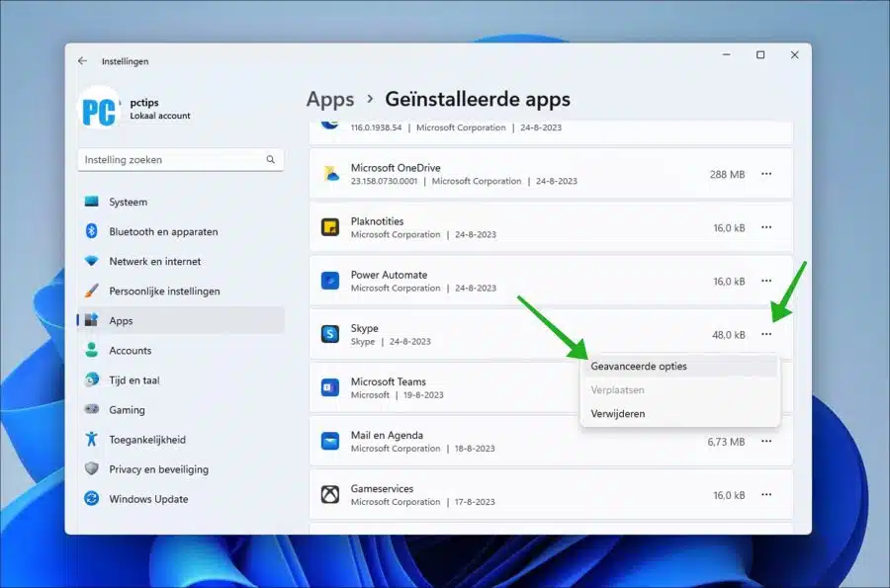The image size is (890, 588).
Task: Open Tijd en taal settings
Action: coord(181,379)
